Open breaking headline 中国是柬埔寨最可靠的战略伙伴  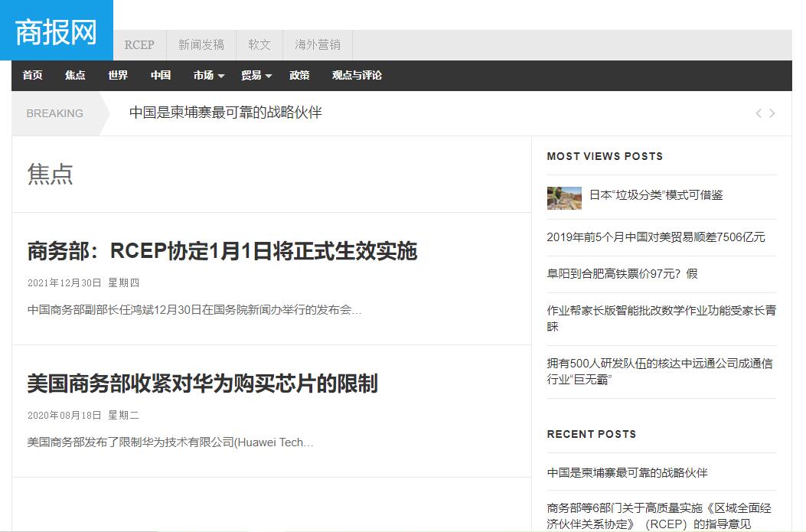click(x=225, y=112)
